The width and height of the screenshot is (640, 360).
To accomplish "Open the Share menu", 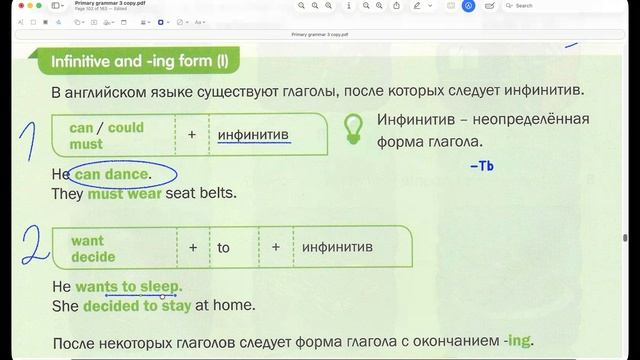I will [396, 5].
